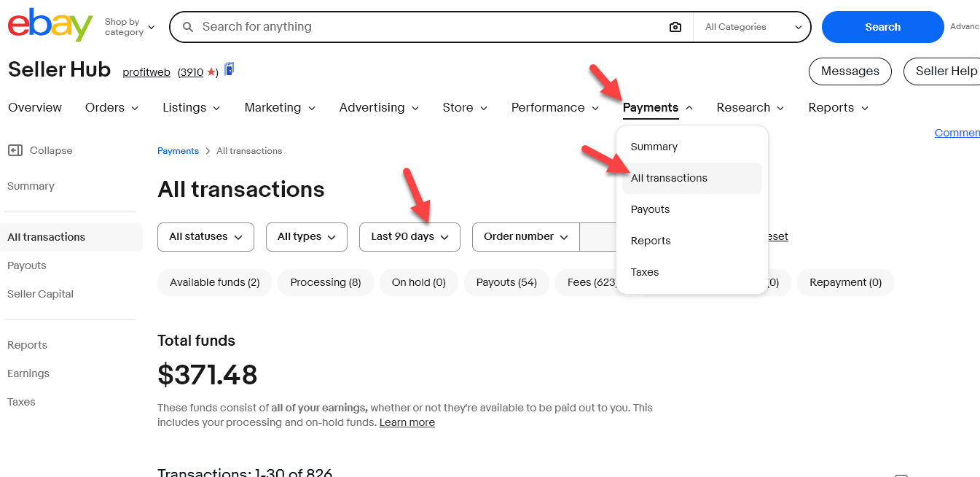Select All transactions in Payments dropdown
This screenshot has height=477, width=980.
(691, 178)
